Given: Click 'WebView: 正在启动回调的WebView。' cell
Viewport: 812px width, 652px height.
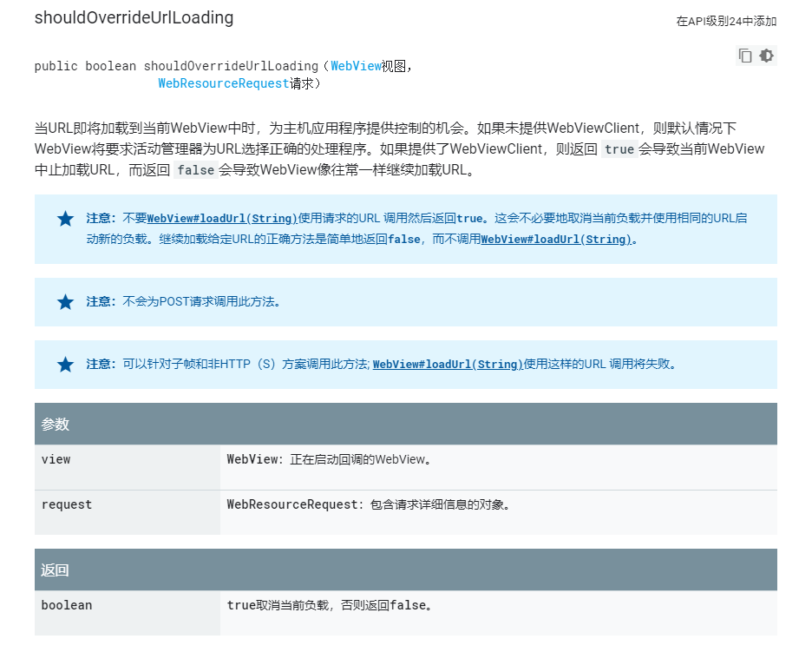Looking at the screenshot, I should pyautogui.click(x=498, y=467).
